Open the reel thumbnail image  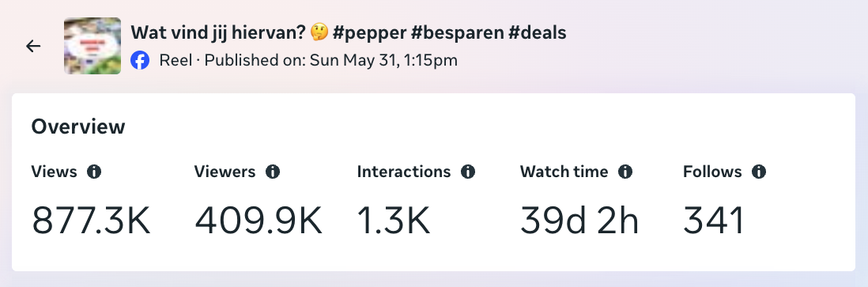pyautogui.click(x=92, y=46)
